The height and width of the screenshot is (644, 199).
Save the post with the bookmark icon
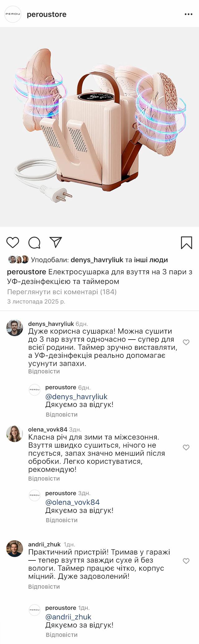[x=187, y=243]
